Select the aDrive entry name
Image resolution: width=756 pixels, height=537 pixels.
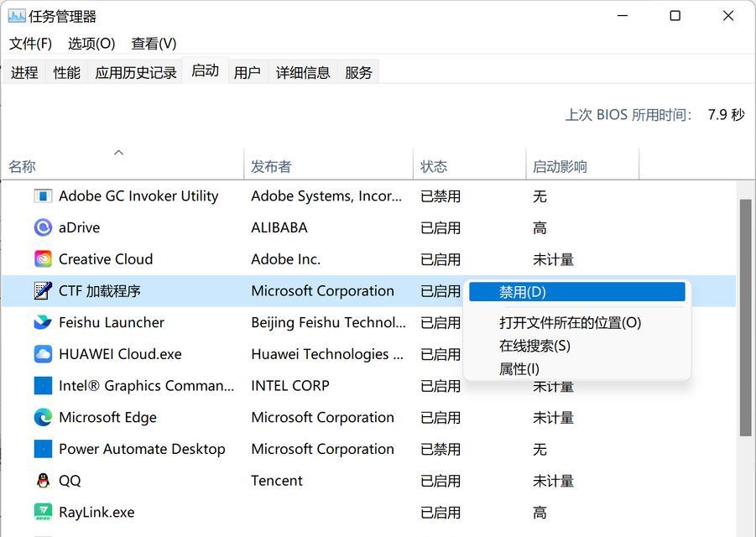(79, 227)
